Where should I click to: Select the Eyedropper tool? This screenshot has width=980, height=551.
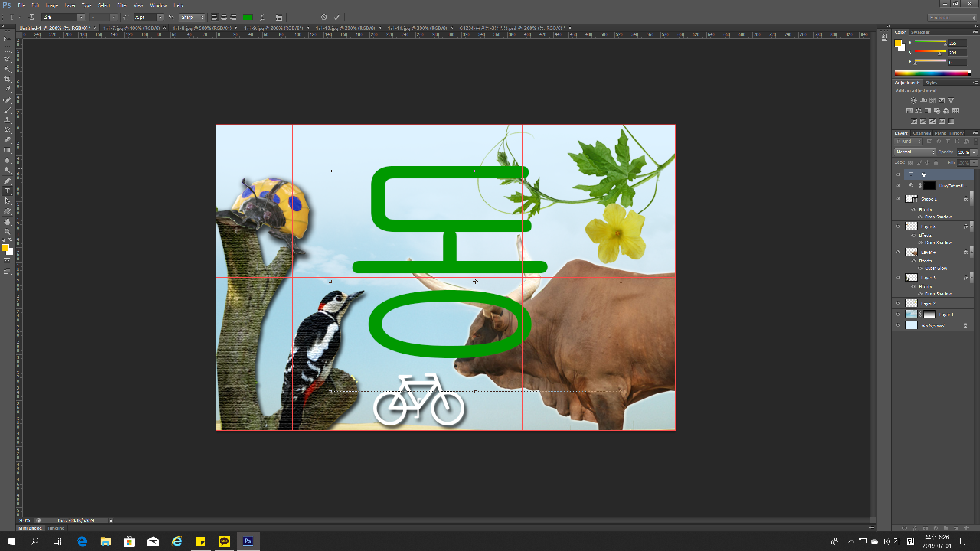[7, 90]
